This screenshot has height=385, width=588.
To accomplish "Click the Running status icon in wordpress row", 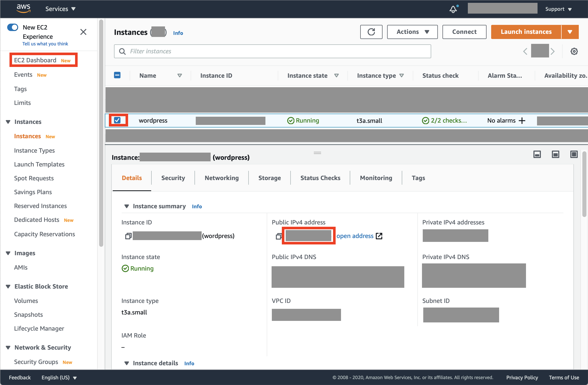I will tap(291, 121).
